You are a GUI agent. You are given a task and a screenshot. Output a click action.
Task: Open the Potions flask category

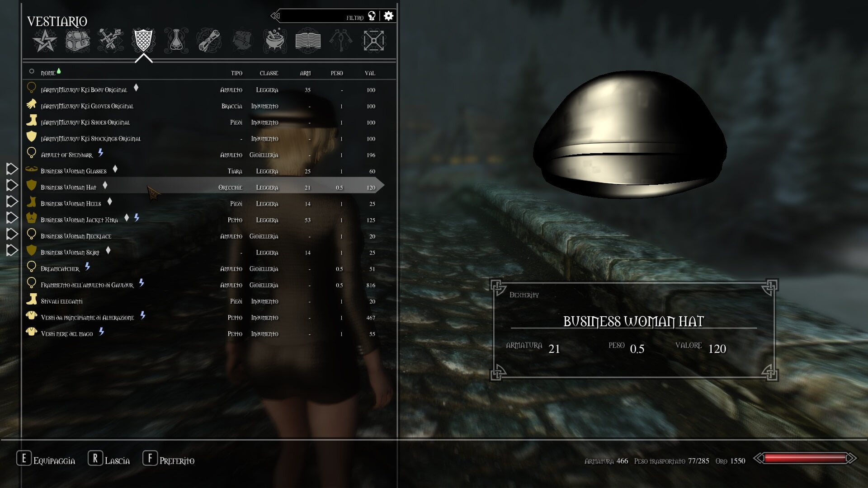pyautogui.click(x=176, y=41)
